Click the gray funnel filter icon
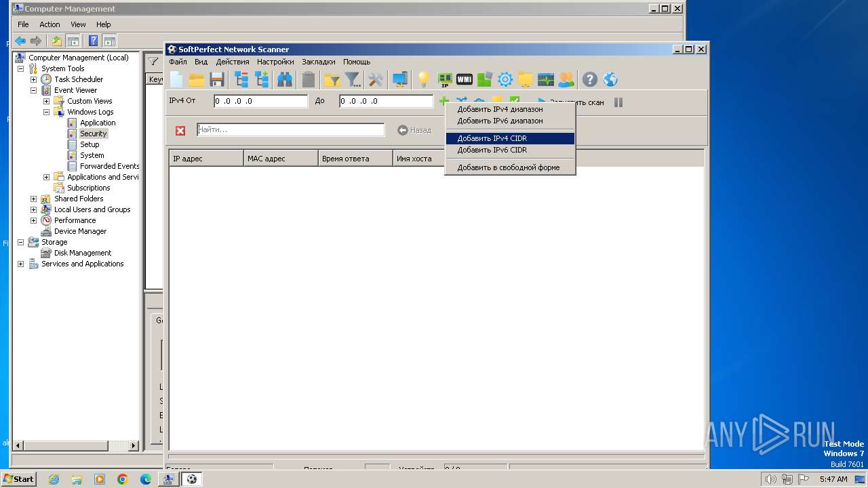 [x=353, y=80]
